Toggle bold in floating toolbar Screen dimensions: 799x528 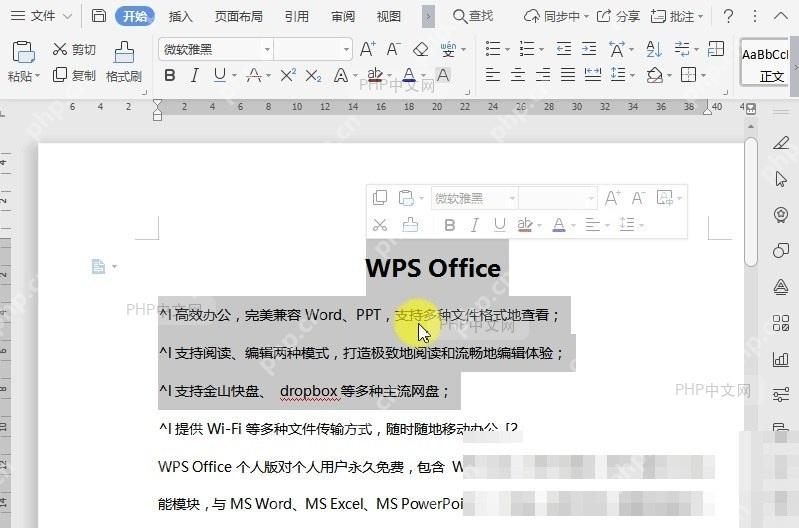pos(449,225)
